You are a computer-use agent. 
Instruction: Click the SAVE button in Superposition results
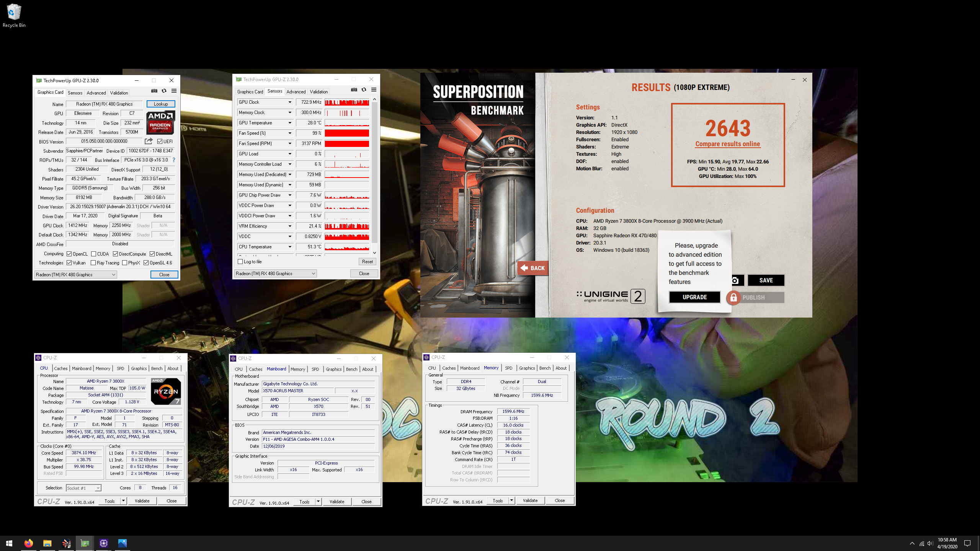click(766, 280)
